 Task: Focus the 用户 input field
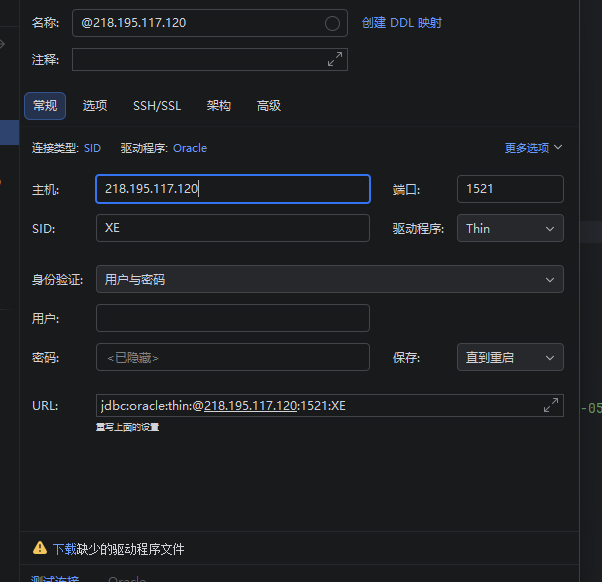[233, 318]
